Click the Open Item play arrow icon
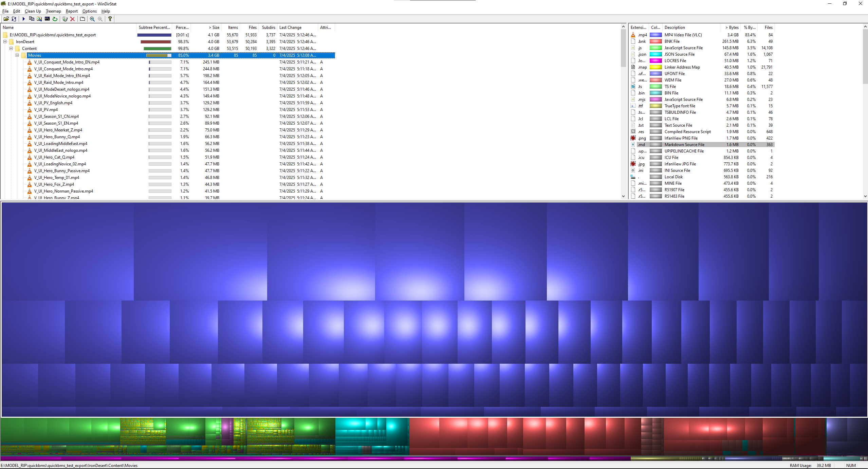Screen dimensions: 868x469 pos(23,19)
